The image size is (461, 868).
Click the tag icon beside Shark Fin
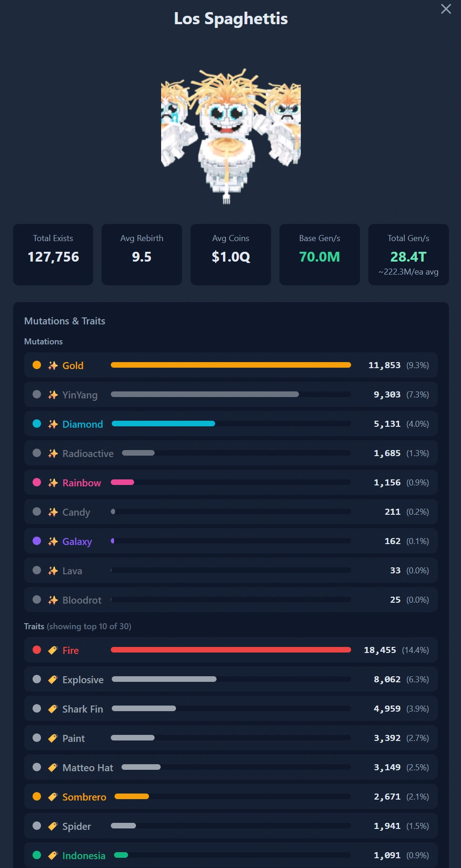53,709
